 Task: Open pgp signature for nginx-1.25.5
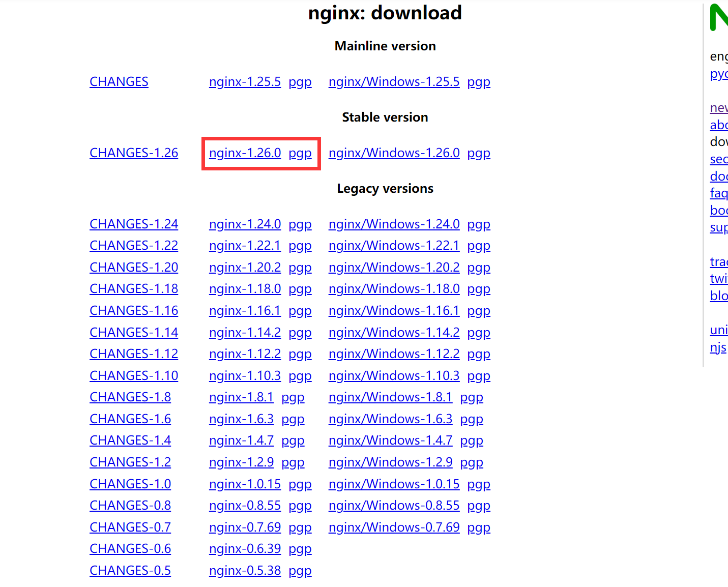coord(300,82)
